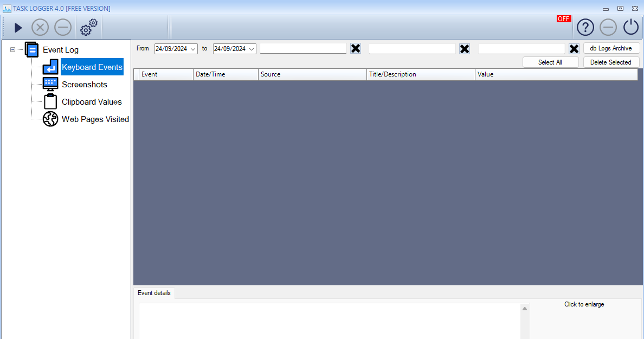
Task: Select the Event Log root item
Action: coord(60,50)
